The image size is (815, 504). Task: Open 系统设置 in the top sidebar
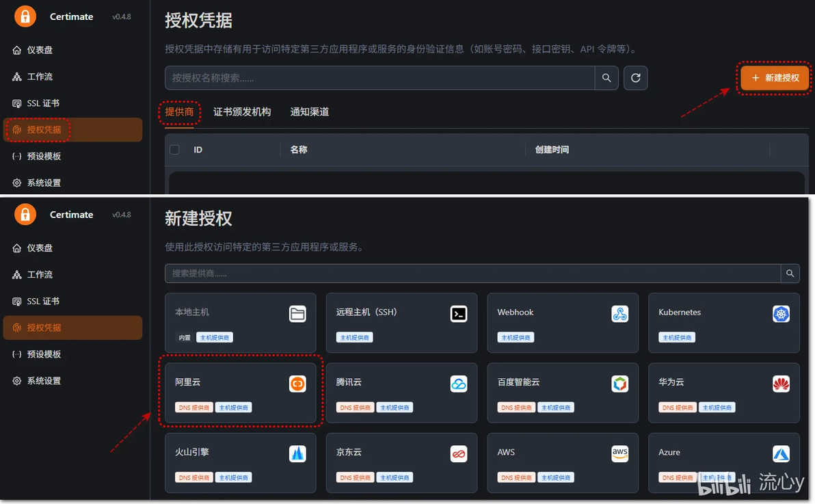click(x=72, y=183)
